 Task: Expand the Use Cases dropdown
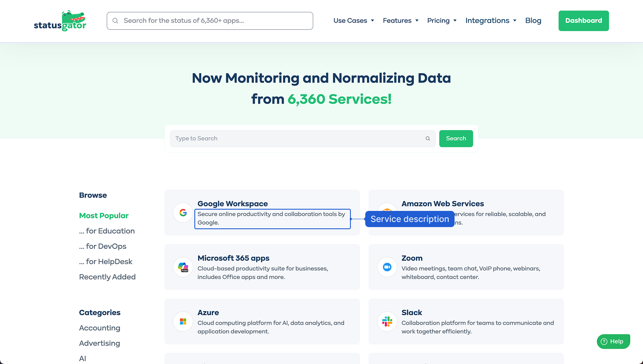click(353, 20)
